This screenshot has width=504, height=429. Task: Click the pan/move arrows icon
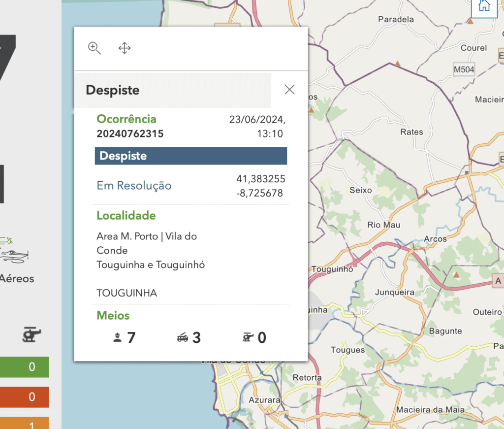[x=125, y=48]
